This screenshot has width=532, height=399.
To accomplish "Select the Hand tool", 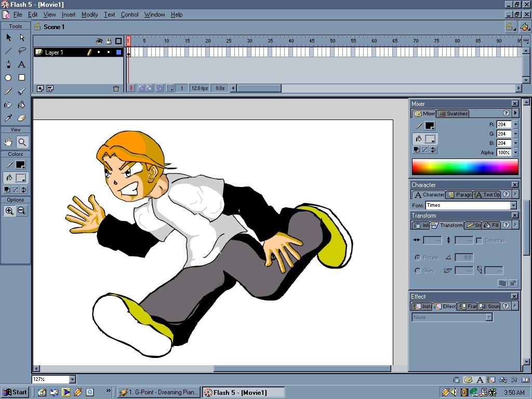I will [x=8, y=142].
